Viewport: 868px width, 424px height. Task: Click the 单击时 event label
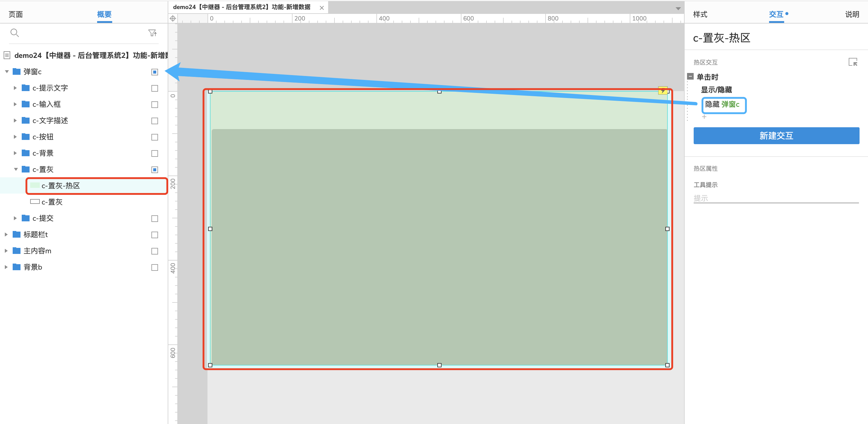pyautogui.click(x=707, y=77)
